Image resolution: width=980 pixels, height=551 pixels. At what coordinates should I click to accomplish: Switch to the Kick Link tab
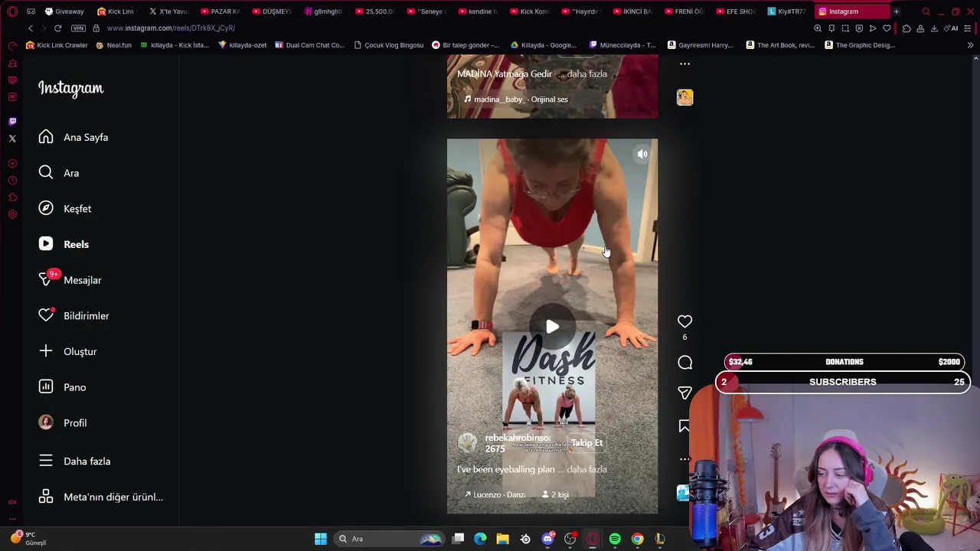click(x=116, y=11)
